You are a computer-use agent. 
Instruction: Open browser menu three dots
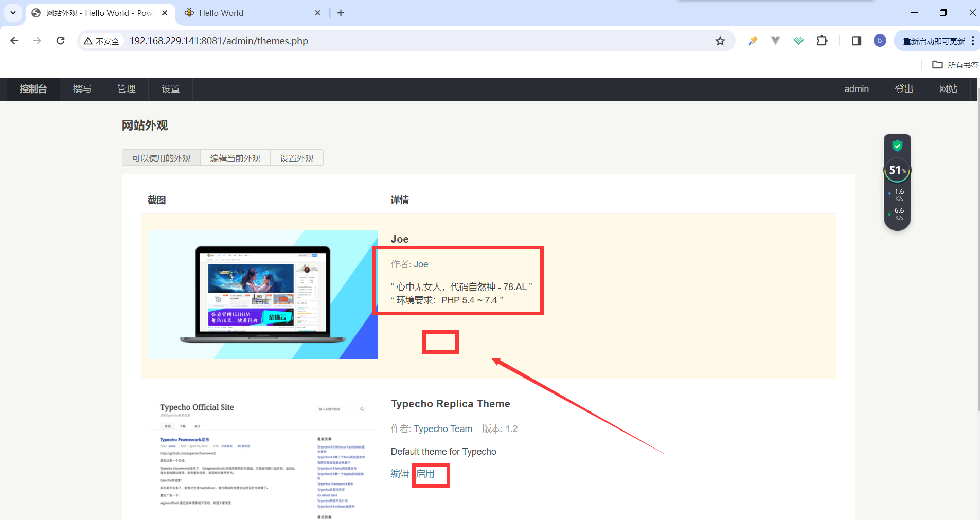click(x=973, y=41)
